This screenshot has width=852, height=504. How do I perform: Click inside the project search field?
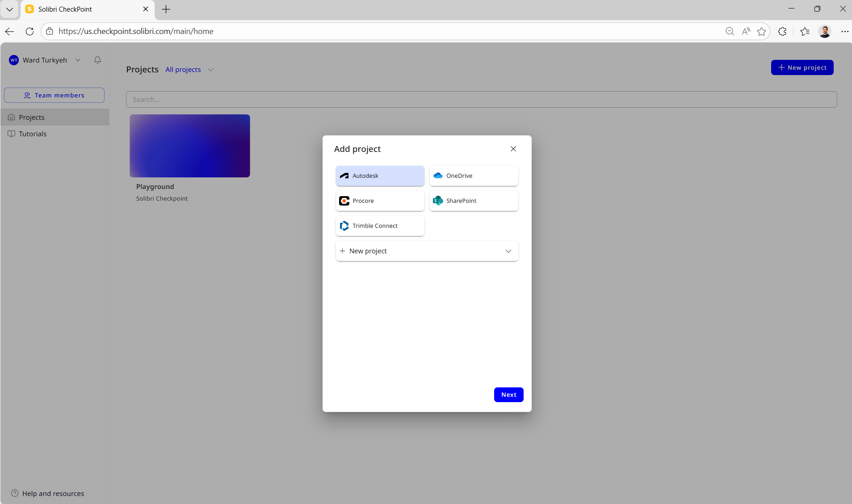tap(313, 99)
